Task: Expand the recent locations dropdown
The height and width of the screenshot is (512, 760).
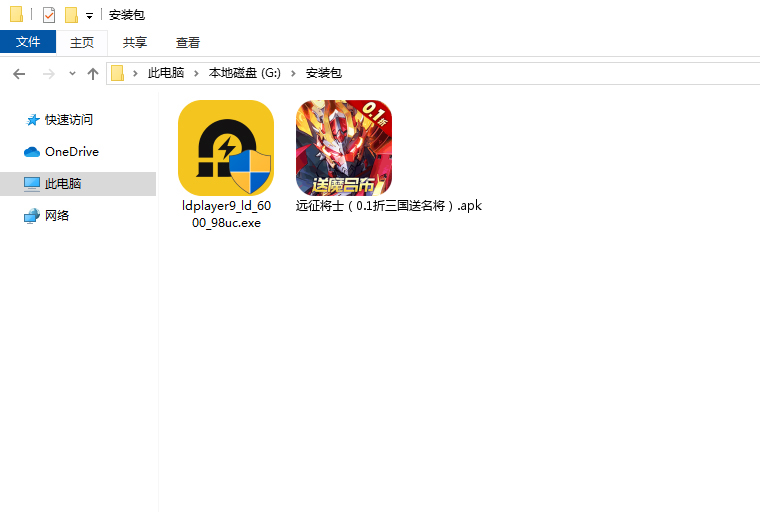Action: [x=72, y=74]
